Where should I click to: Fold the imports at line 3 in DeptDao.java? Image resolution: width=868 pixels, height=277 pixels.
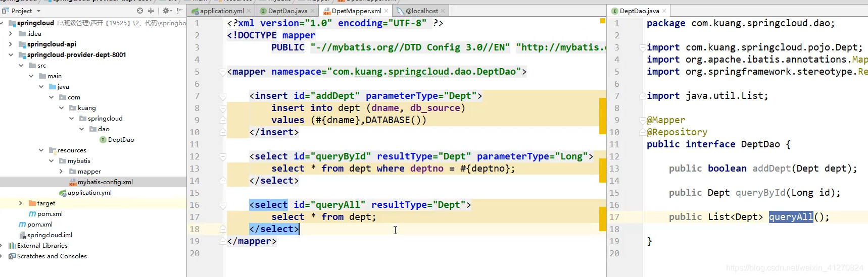pyautogui.click(x=643, y=47)
